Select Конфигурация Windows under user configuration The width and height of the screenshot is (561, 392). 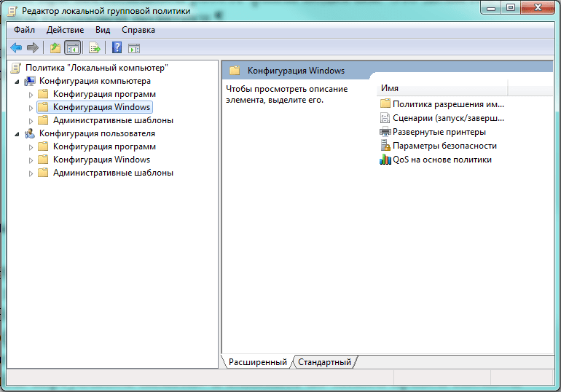point(101,160)
